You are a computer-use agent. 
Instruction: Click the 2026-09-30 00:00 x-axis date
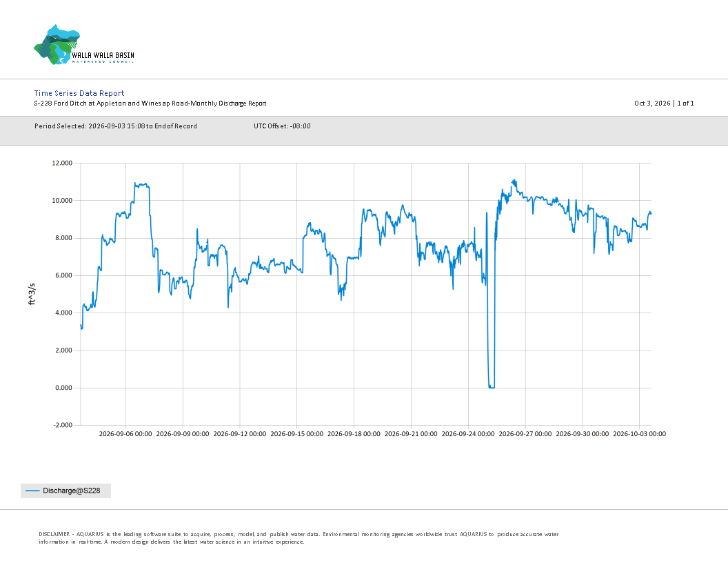(583, 434)
